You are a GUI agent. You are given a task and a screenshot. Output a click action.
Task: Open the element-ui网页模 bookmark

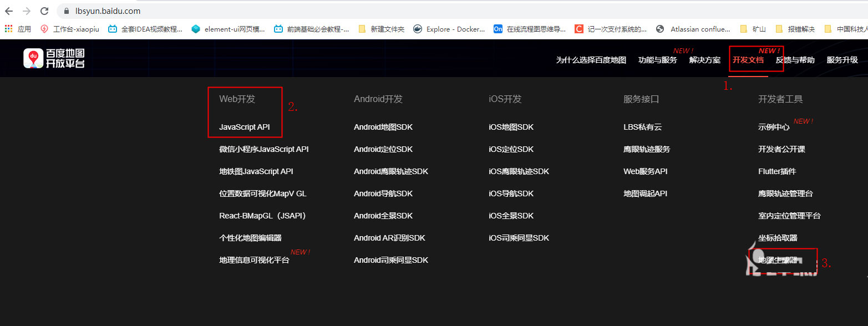coord(228,29)
